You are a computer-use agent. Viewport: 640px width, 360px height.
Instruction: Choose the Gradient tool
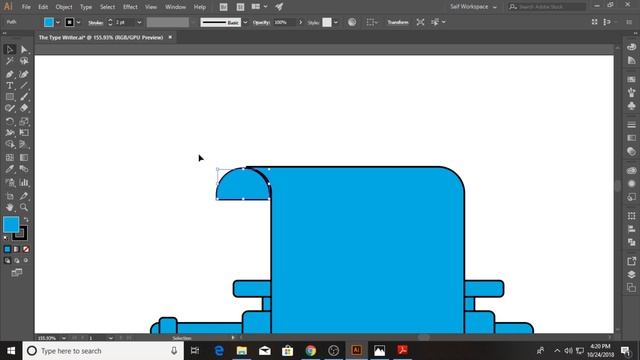[x=24, y=158]
